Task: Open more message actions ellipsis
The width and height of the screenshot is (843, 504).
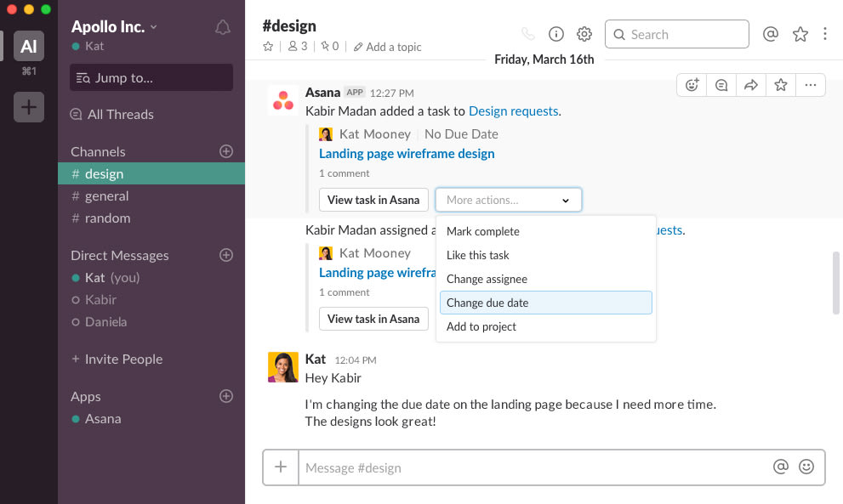Action: [810, 85]
